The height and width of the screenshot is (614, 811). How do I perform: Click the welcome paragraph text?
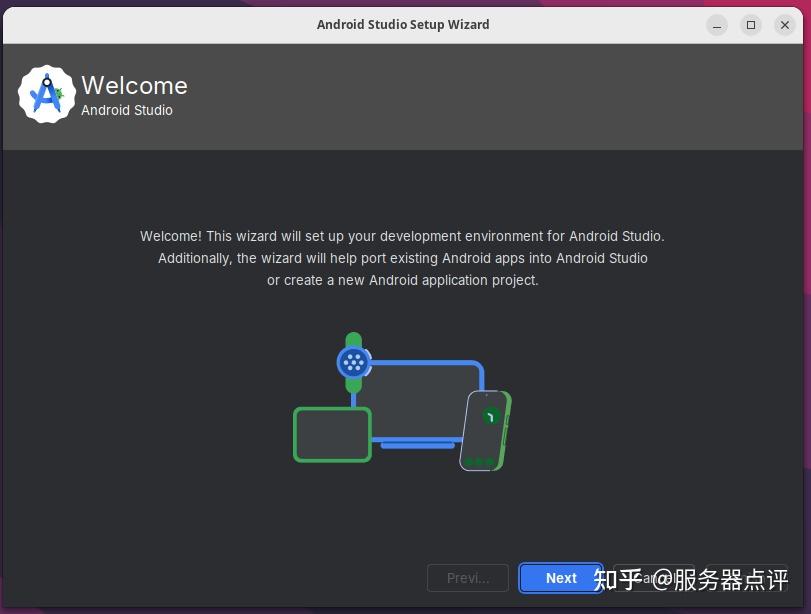(x=403, y=258)
